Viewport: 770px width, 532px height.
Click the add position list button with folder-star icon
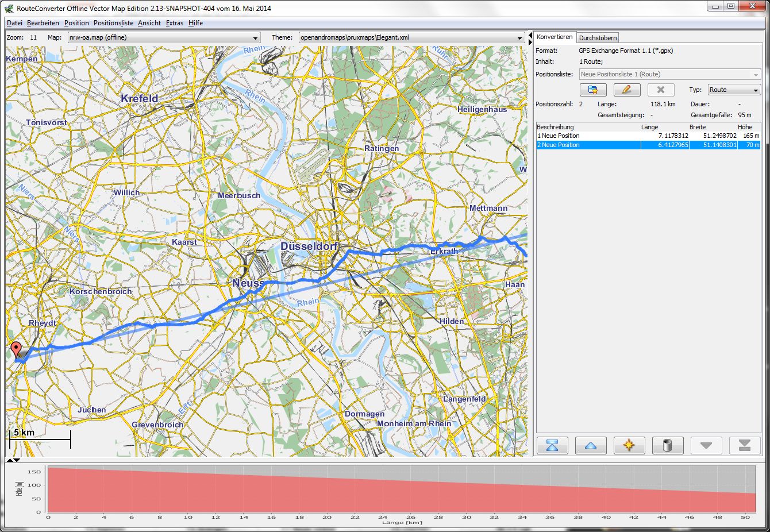(593, 90)
